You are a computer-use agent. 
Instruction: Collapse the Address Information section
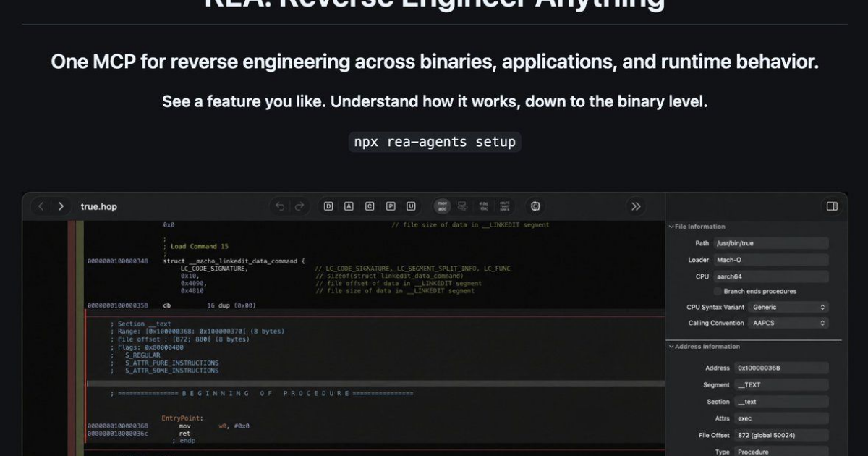tap(671, 347)
